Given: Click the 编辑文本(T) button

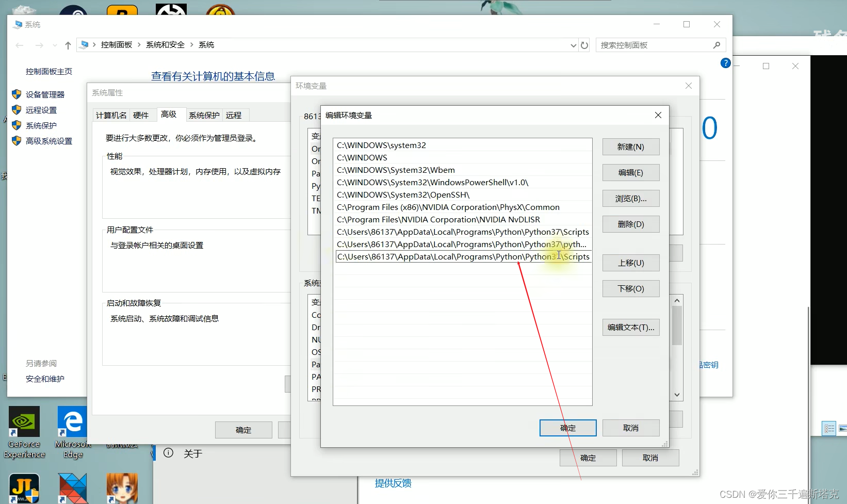Looking at the screenshot, I should (630, 327).
